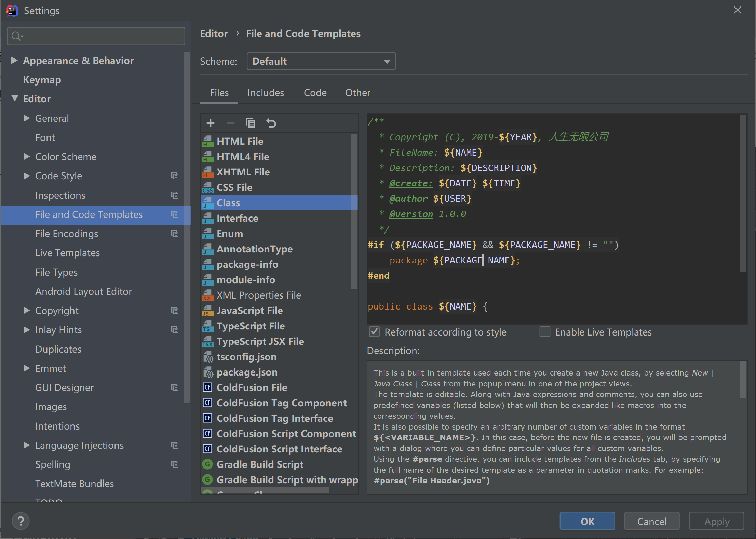Select the TypeScript JSX File icon
The height and width of the screenshot is (539, 756).
[x=207, y=341]
